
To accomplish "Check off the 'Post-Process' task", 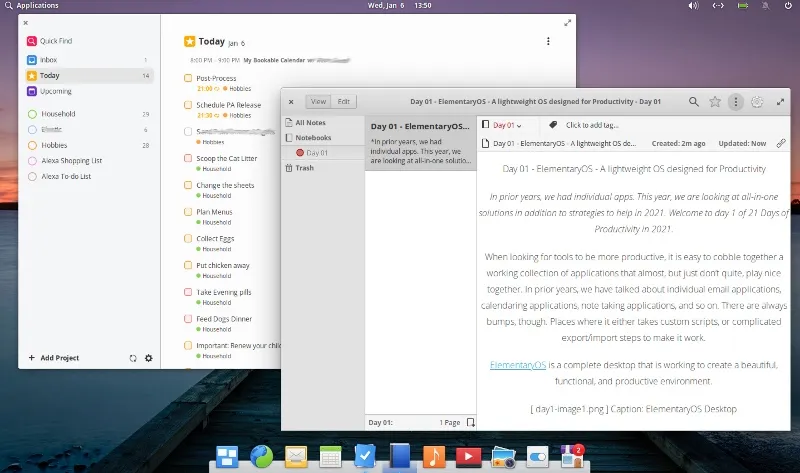I will pyautogui.click(x=188, y=78).
